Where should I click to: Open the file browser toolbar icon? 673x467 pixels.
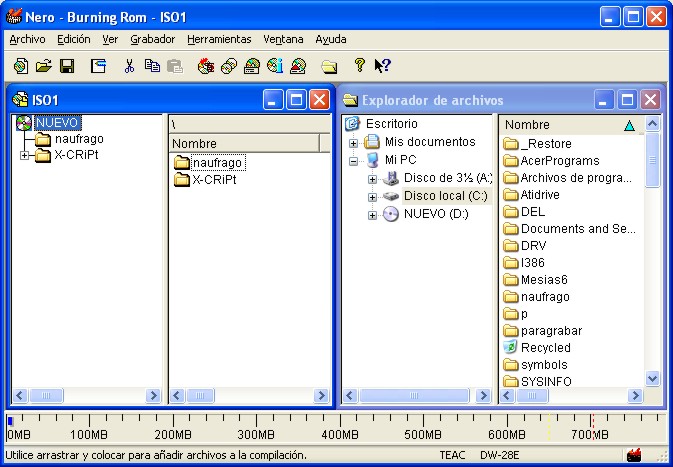point(328,66)
